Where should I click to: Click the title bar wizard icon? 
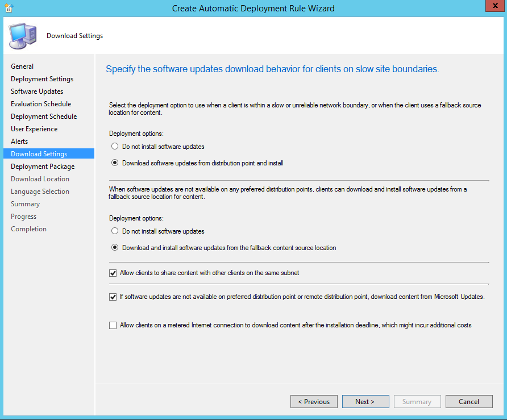9,8
